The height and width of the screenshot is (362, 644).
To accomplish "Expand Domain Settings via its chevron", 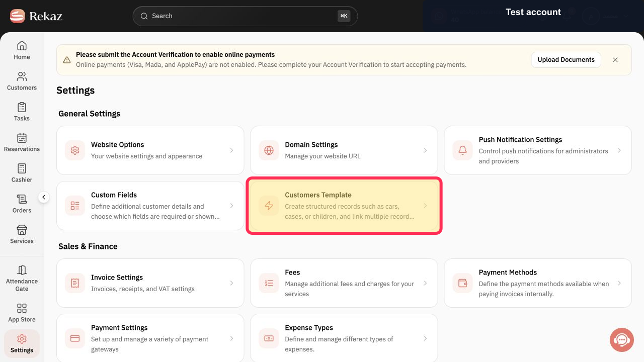I will 425,150.
